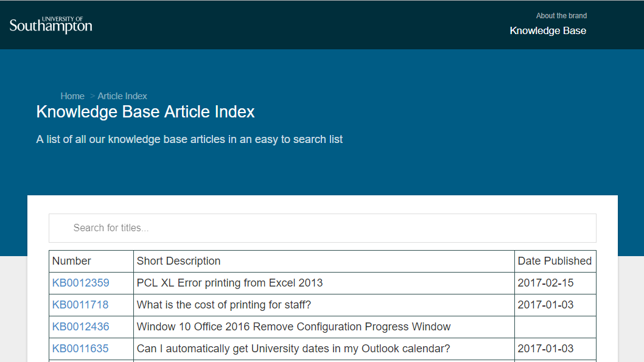The image size is (644, 362).
Task: Navigate to Home breadcrumb
Action: [x=72, y=96]
